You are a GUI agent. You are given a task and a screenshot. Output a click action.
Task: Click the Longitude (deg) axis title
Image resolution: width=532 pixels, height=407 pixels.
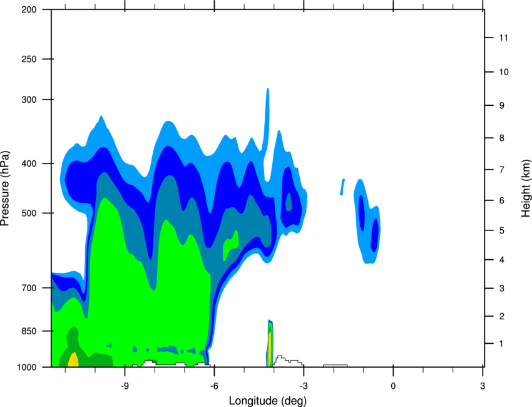tap(268, 401)
